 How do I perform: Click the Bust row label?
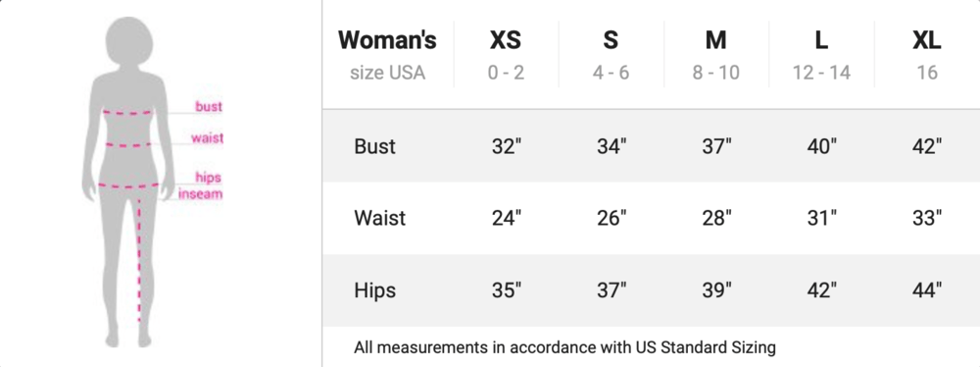[x=374, y=146]
